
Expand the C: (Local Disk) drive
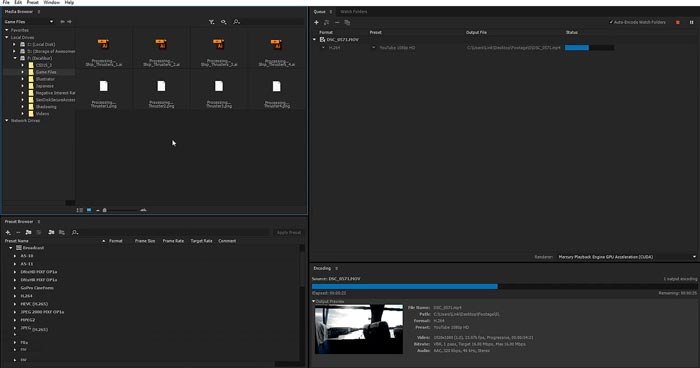pos(14,44)
